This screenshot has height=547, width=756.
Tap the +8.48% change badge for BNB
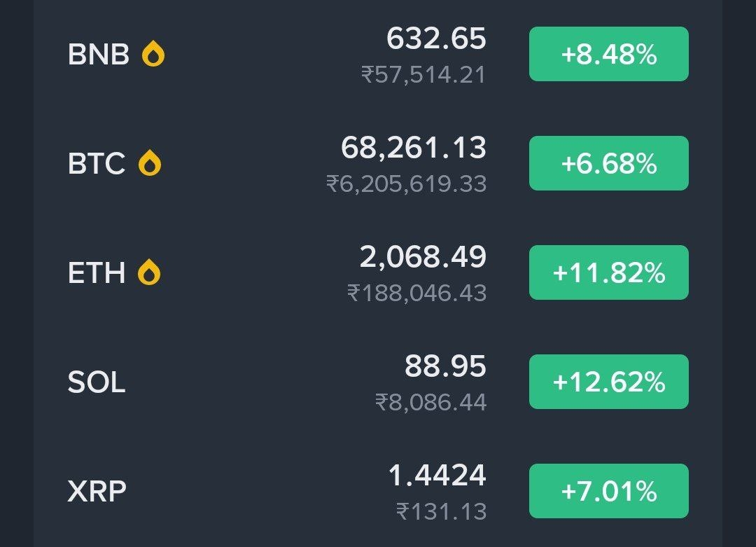(x=608, y=54)
